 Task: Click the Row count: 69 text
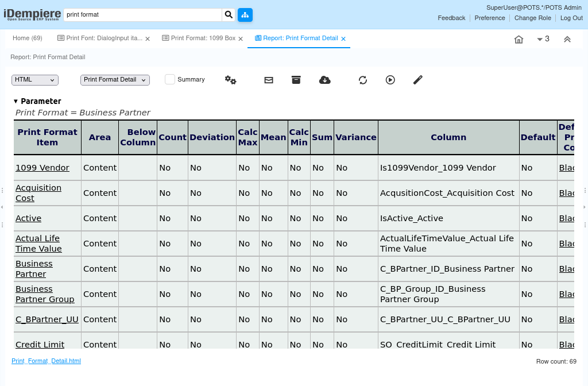[x=556, y=361]
